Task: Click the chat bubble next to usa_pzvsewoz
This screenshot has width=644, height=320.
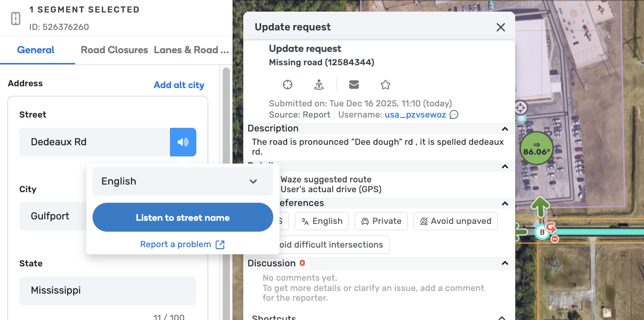Action: (454, 115)
